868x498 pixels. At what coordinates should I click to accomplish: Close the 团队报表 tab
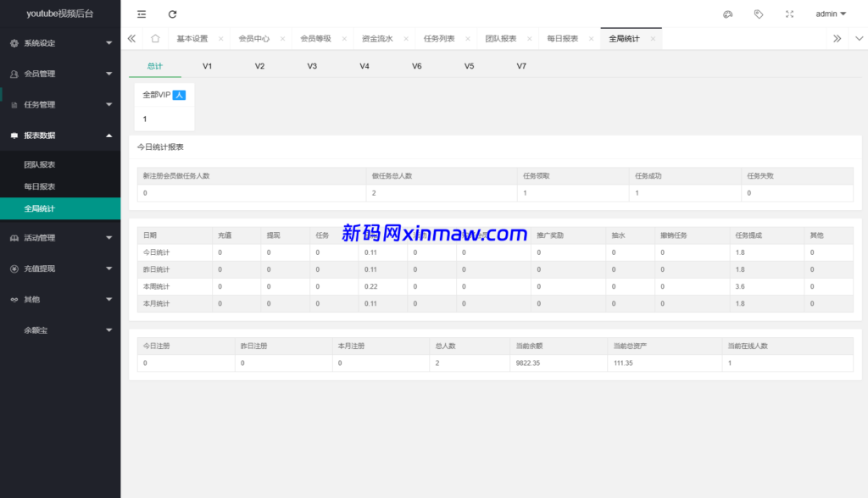pos(529,39)
